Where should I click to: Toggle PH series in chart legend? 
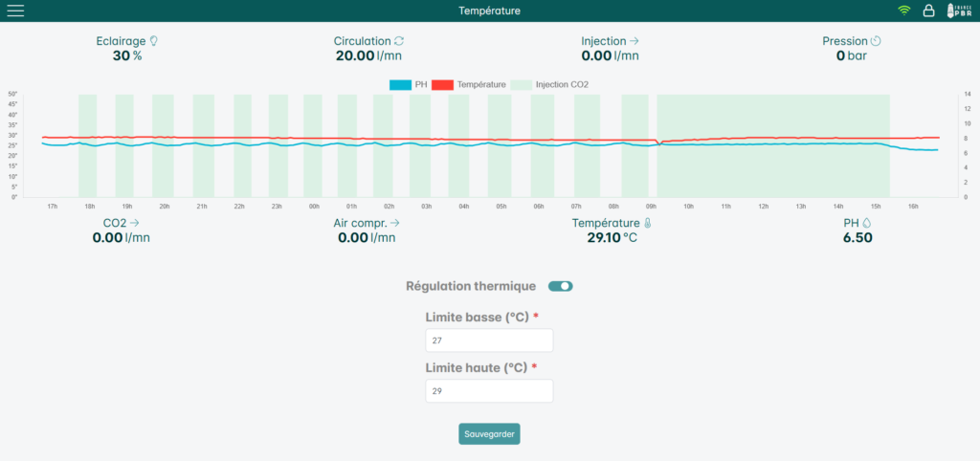pos(409,84)
